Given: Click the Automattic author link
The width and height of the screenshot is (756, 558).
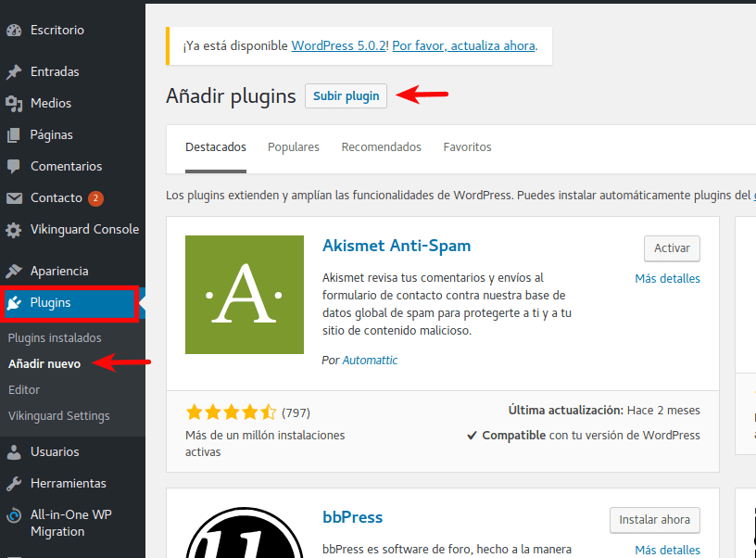Looking at the screenshot, I should [x=370, y=361].
